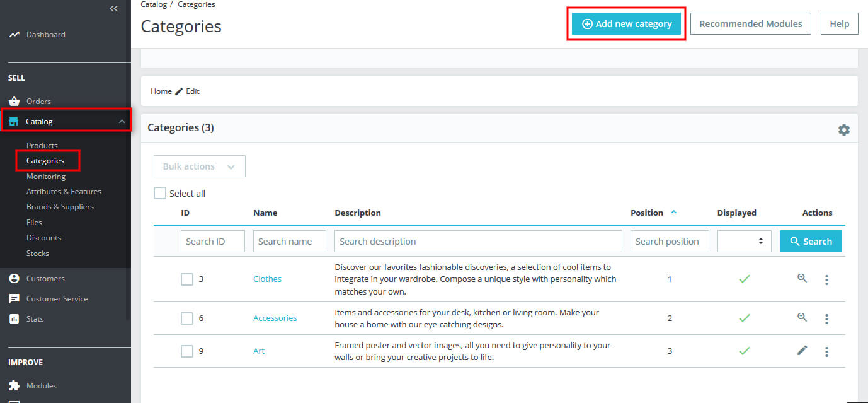Viewport: 868px width, 403px height.
Task: Click the pencil edit icon for Art
Action: click(802, 351)
